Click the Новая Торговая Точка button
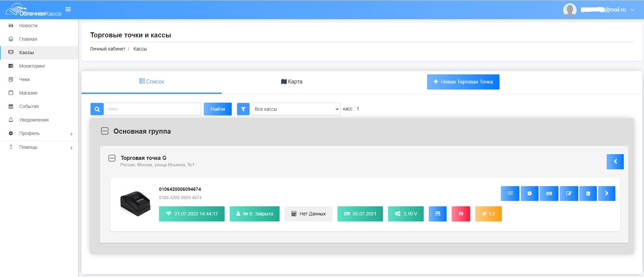The width and height of the screenshot is (644, 277). [463, 82]
